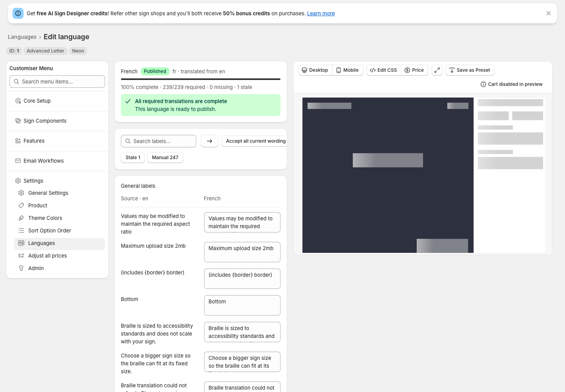The height and width of the screenshot is (392, 565).
Task: Select the Languages menu item
Action: point(60,243)
